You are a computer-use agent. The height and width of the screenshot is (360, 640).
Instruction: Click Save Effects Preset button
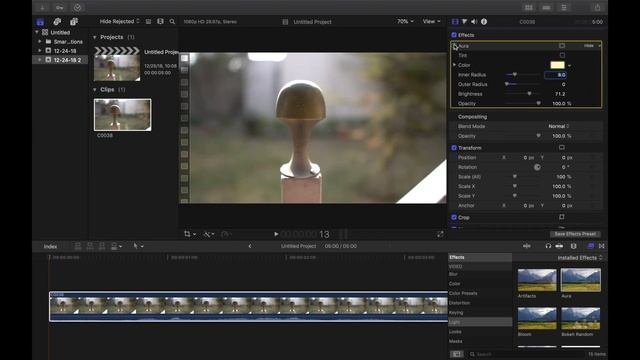[x=575, y=234]
